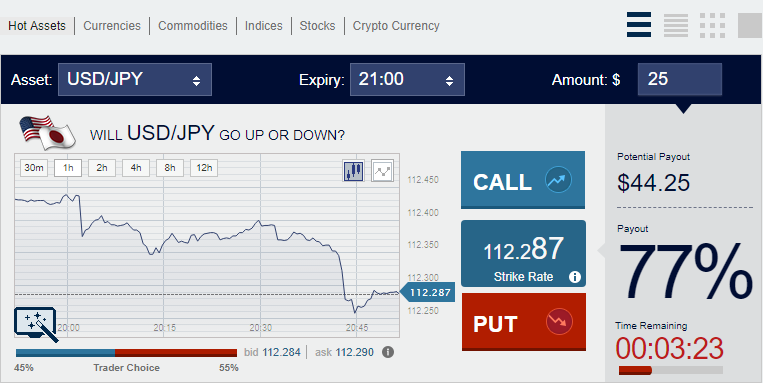763x383 pixels.
Task: Set chart range to 12h
Action: pyautogui.click(x=204, y=168)
